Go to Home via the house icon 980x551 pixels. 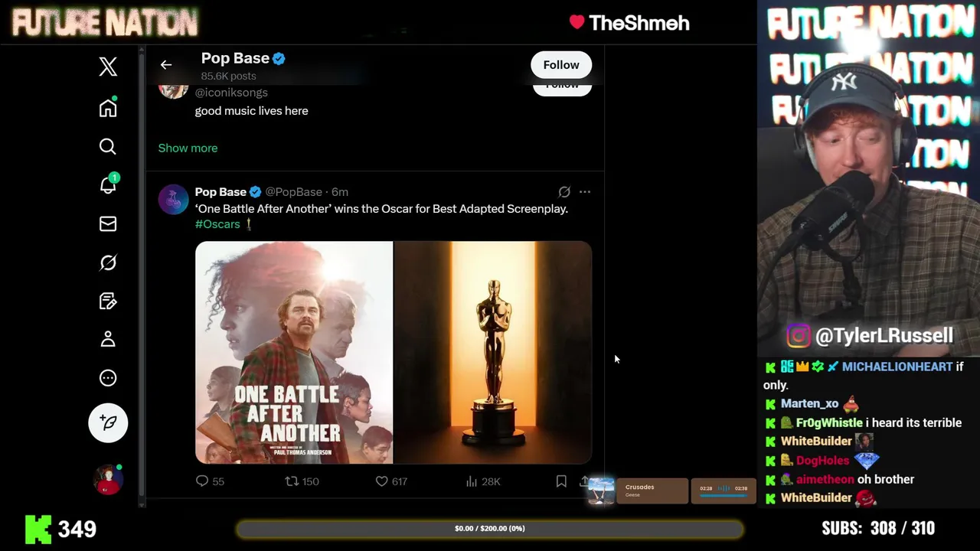click(108, 108)
